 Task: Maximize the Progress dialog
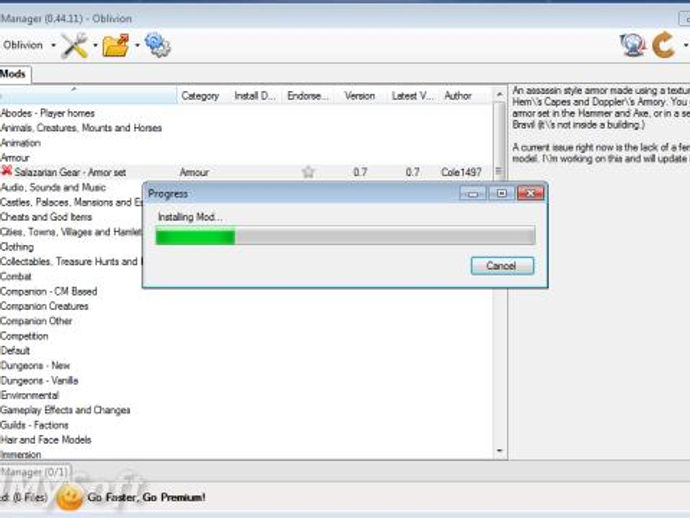coord(501,193)
